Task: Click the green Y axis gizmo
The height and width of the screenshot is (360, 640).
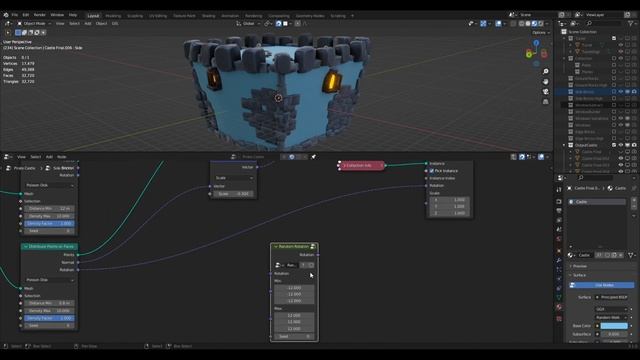Action: (529, 54)
